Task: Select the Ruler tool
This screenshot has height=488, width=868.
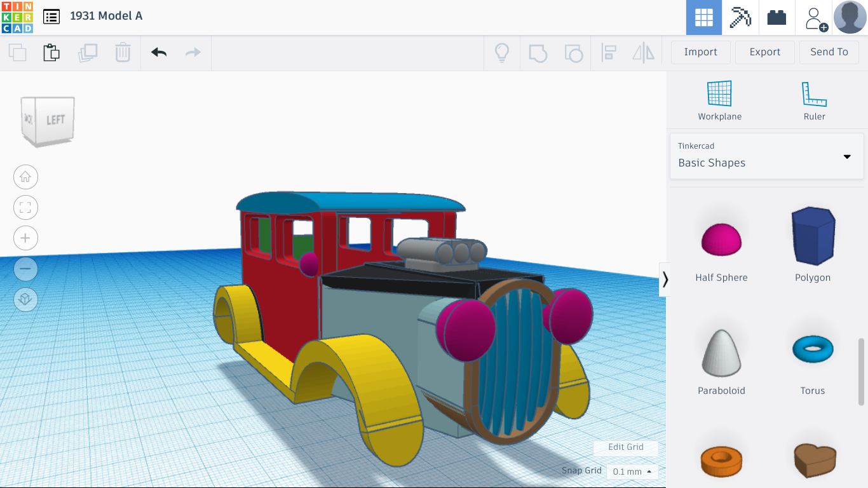Action: pyautogui.click(x=814, y=98)
